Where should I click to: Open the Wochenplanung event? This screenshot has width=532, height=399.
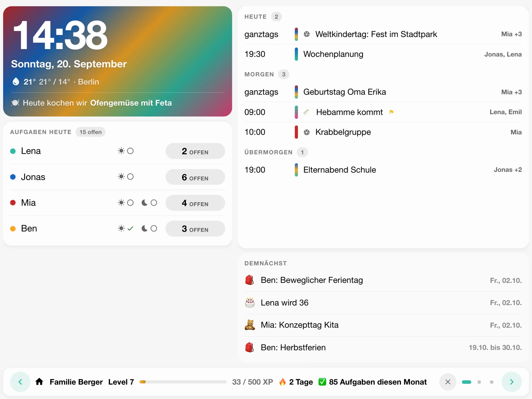click(x=383, y=54)
